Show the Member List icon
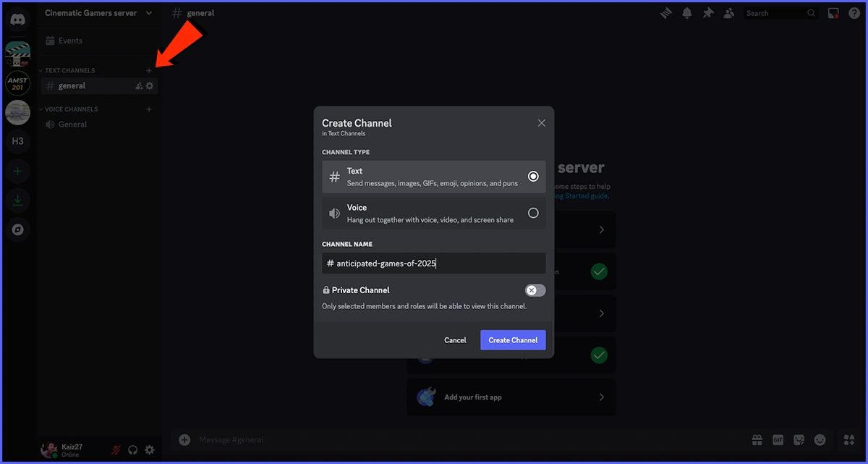 729,13
